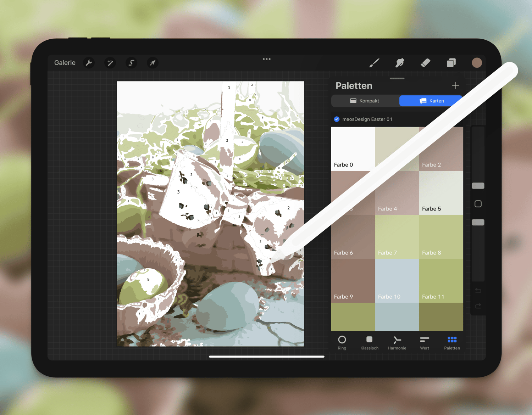Add a new palette with plus icon
The image size is (532, 415).
pos(455,85)
